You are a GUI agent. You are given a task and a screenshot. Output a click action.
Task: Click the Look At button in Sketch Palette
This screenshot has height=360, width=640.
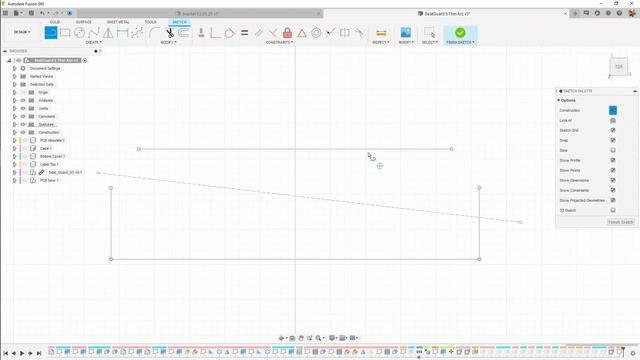pos(613,120)
